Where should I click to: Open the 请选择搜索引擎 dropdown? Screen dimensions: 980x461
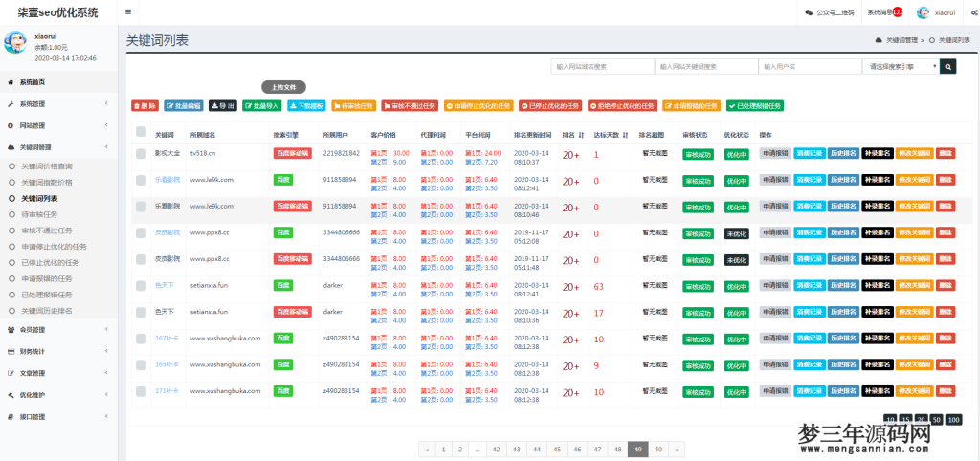[x=900, y=67]
